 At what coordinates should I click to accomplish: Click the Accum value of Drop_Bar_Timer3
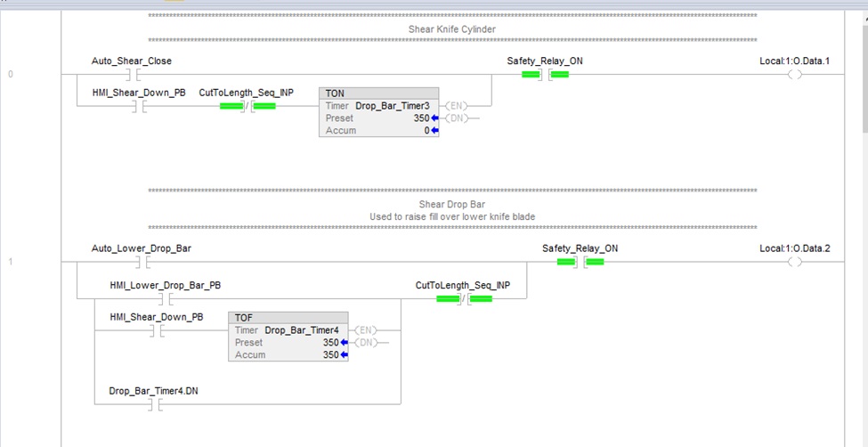tap(426, 130)
